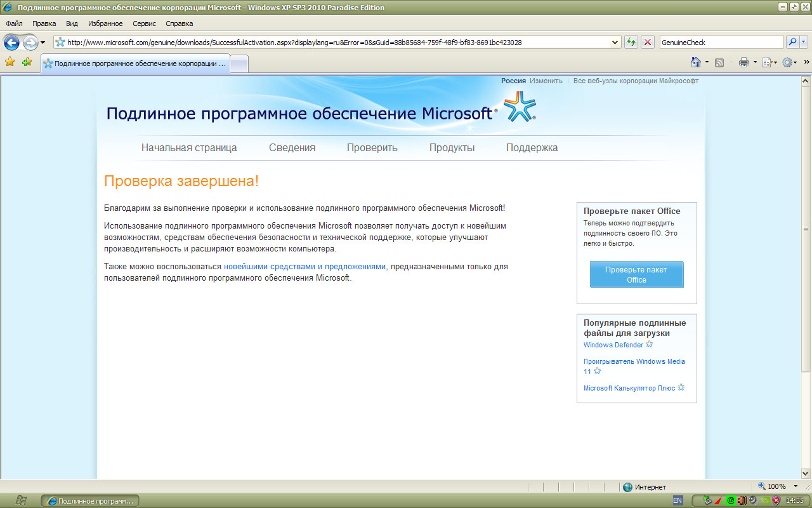Open the Проверить nav item

coord(372,147)
